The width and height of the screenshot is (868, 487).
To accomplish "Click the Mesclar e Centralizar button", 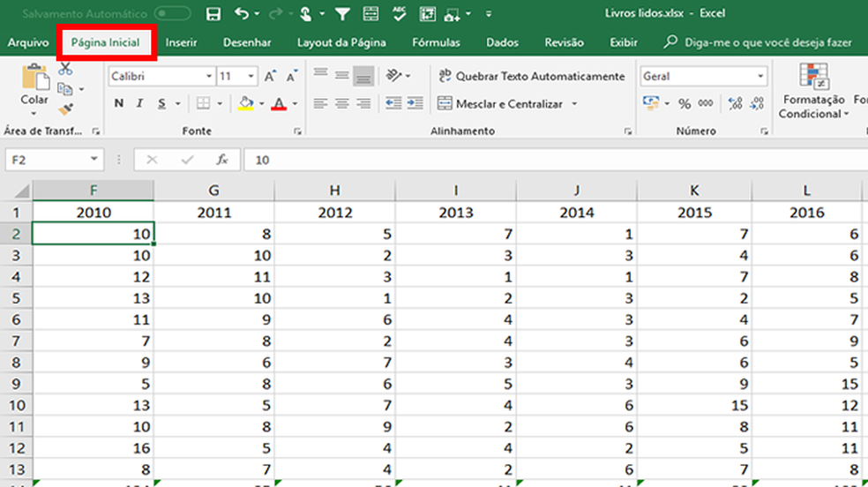I will [x=508, y=104].
